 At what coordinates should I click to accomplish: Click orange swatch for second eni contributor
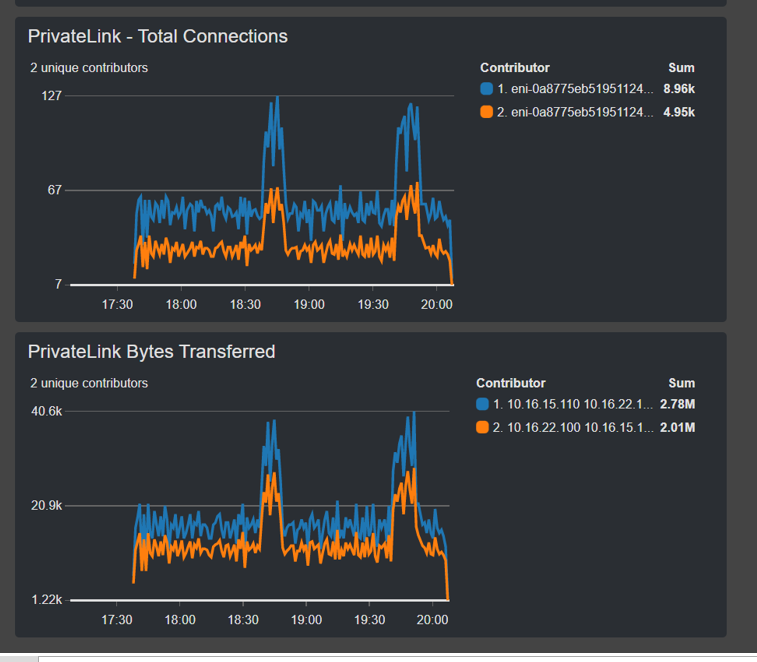click(486, 112)
